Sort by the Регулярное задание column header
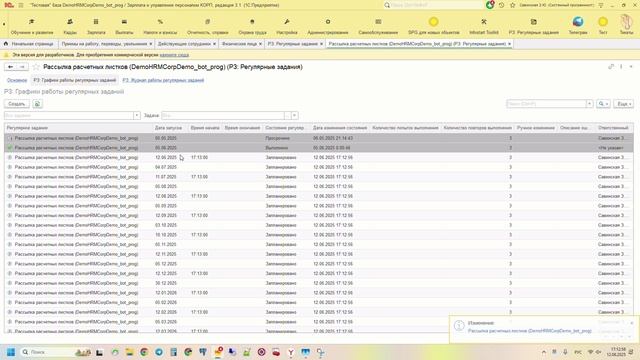640x360 pixels. [x=78, y=128]
